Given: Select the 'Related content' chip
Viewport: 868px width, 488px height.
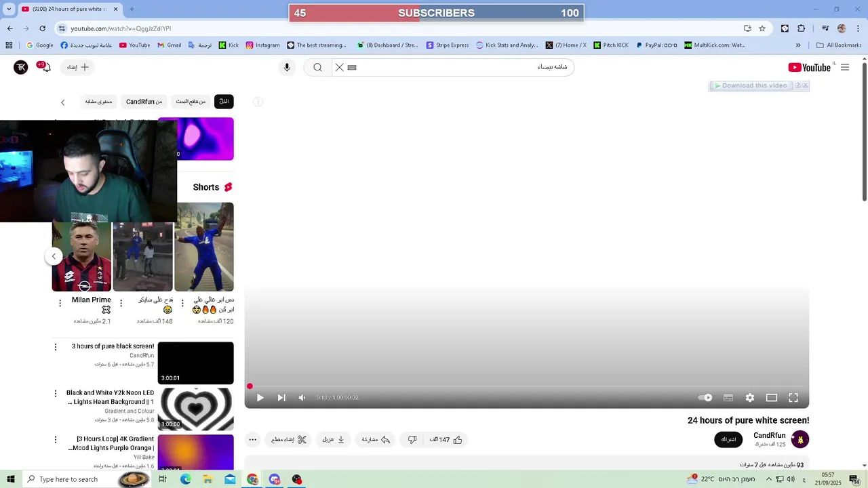Looking at the screenshot, I should [98, 102].
